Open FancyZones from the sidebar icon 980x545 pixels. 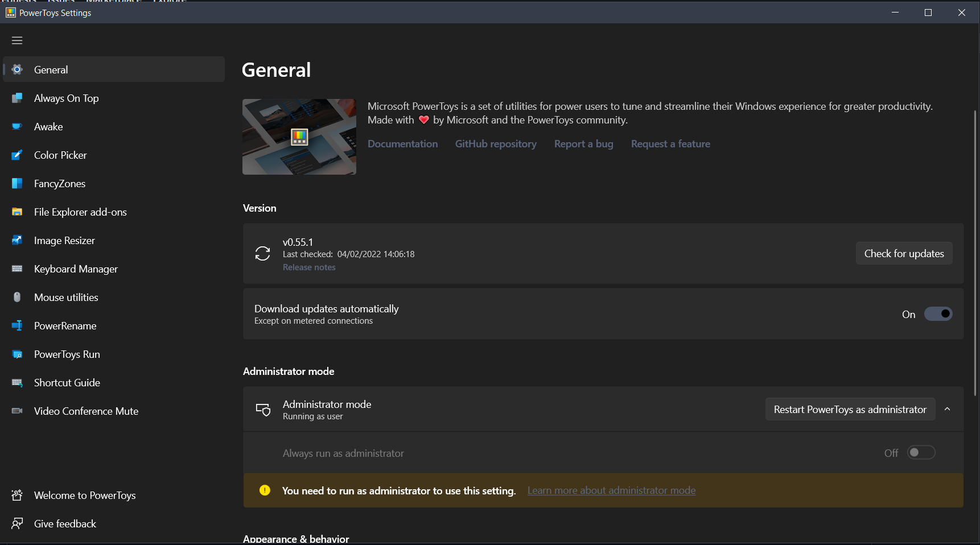tap(17, 183)
